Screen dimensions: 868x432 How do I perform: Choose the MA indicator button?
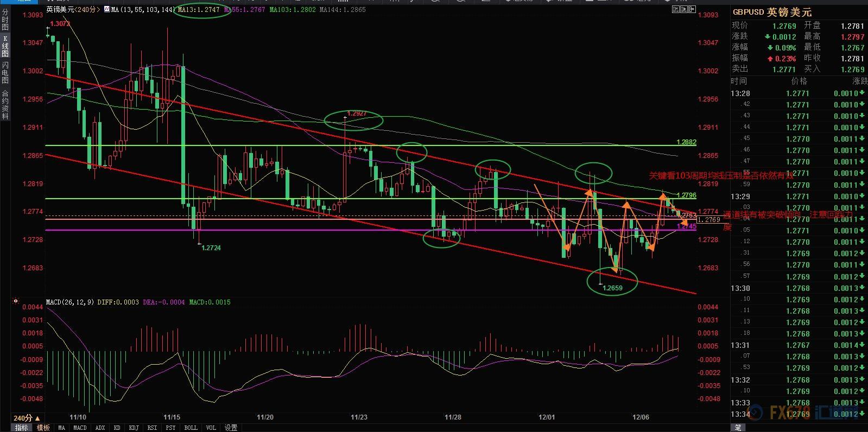coord(61,428)
